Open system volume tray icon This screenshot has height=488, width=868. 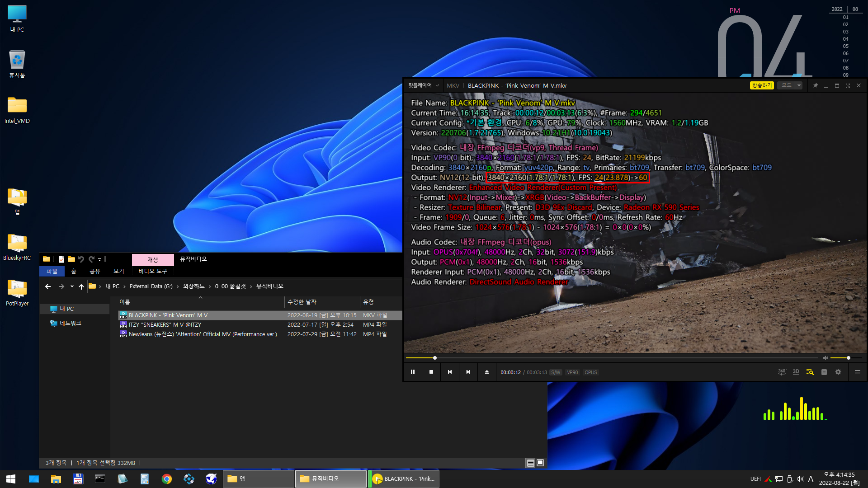click(800, 479)
